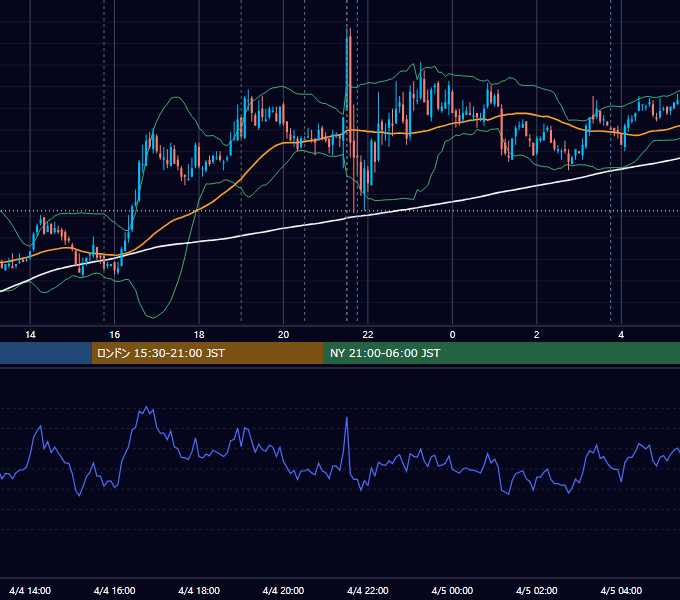The width and height of the screenshot is (680, 600).
Task: Click the 0 hour label on price chart axis
Action: click(452, 335)
